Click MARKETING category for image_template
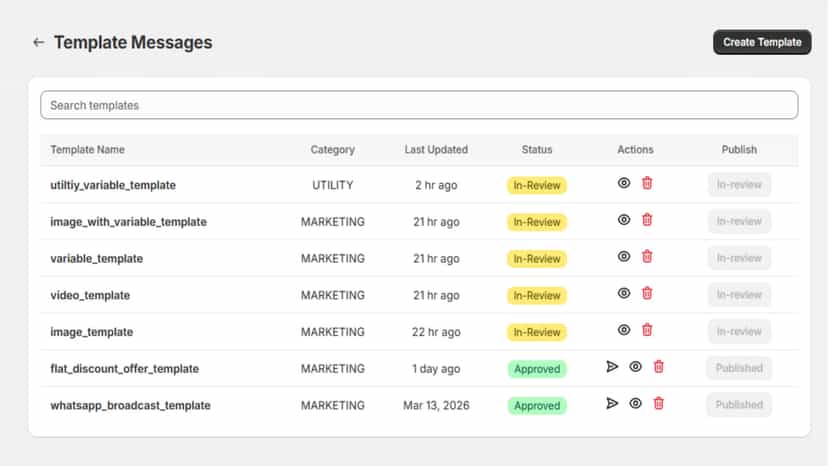 (333, 332)
